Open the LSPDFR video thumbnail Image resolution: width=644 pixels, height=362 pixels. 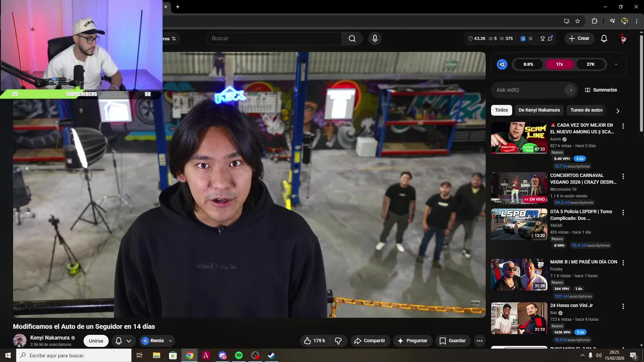519,224
